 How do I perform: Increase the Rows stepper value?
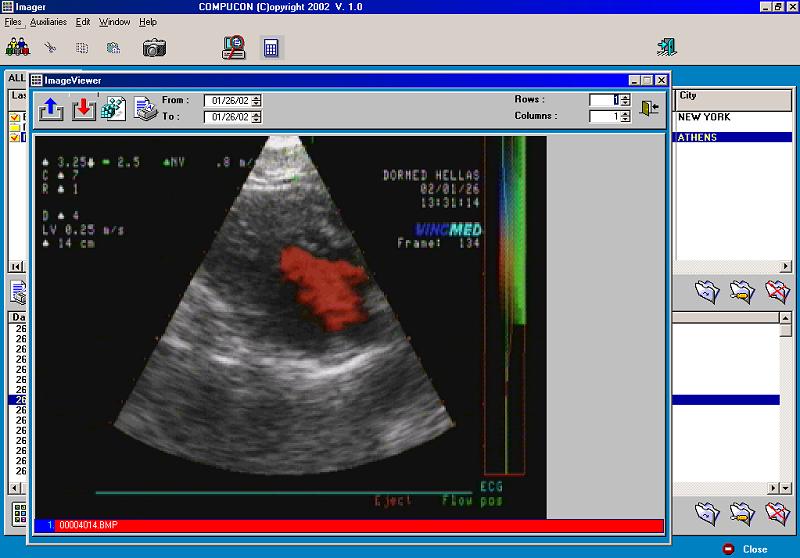click(x=626, y=97)
